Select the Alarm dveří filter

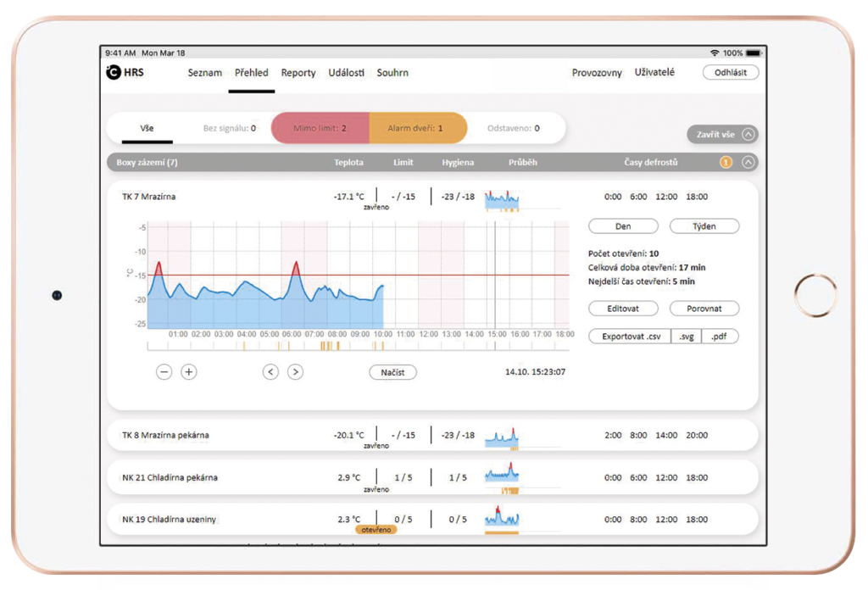pos(417,128)
